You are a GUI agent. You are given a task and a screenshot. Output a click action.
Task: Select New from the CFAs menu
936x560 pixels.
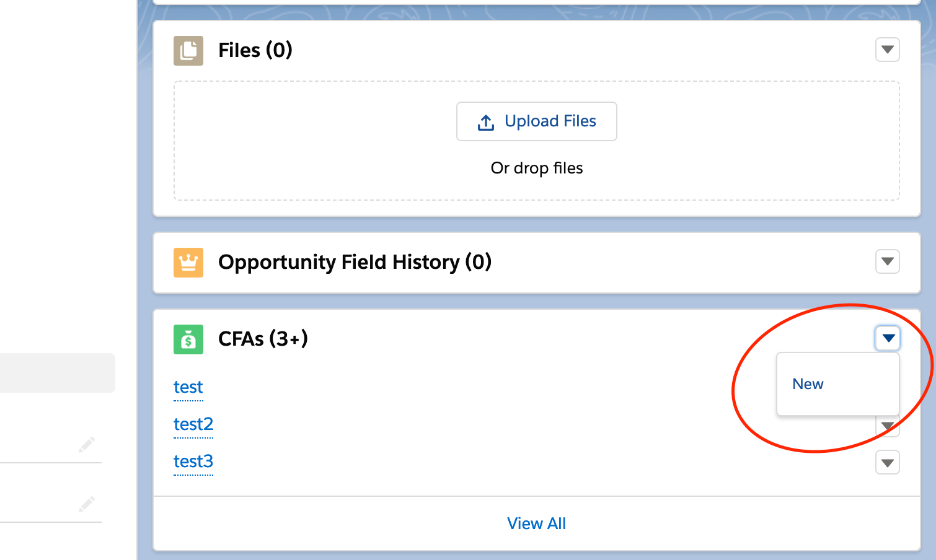[808, 384]
